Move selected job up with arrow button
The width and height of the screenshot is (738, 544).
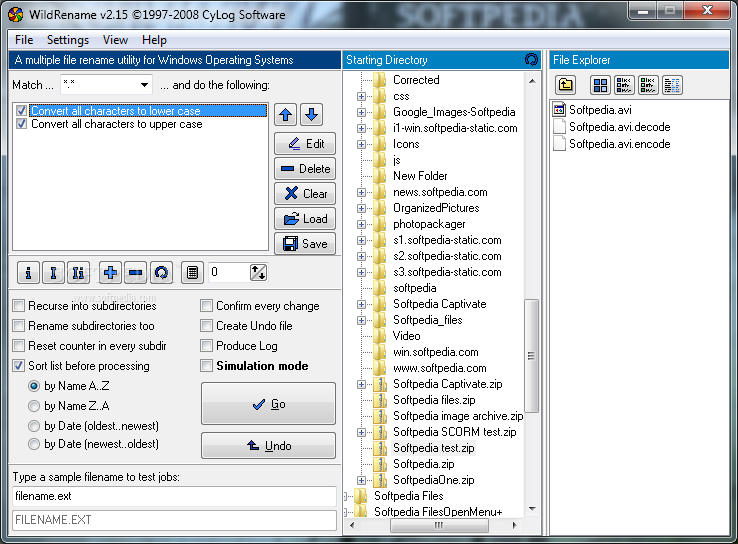click(x=286, y=114)
